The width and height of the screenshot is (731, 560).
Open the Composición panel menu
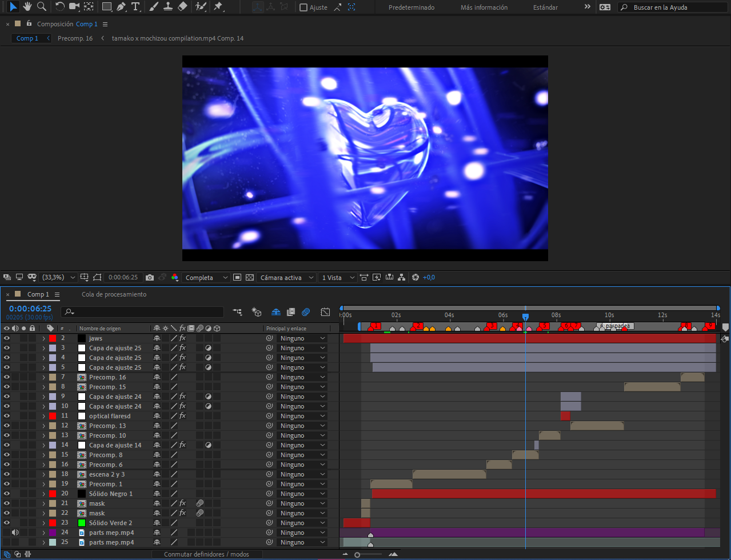coord(105,24)
